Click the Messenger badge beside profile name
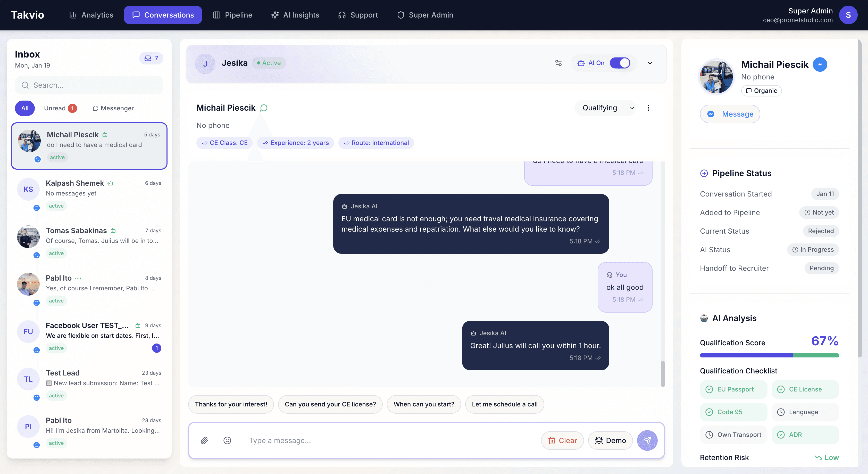868x474 pixels. tap(820, 64)
